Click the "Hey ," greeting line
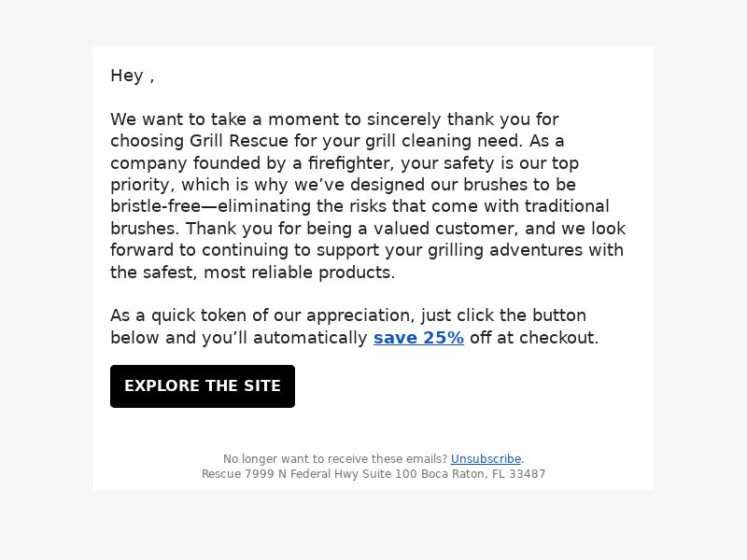This screenshot has height=560, width=747. pos(133,76)
